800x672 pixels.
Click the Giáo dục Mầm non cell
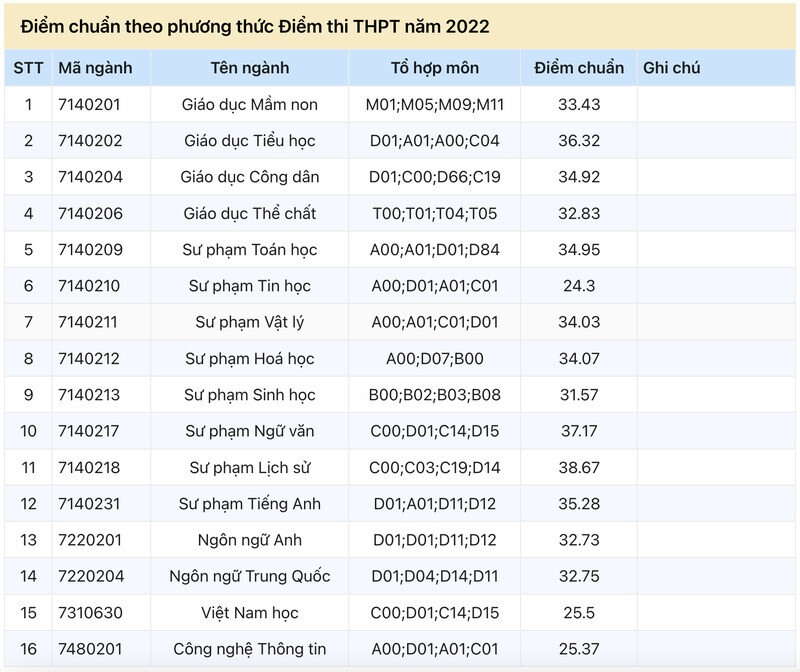pos(250,105)
